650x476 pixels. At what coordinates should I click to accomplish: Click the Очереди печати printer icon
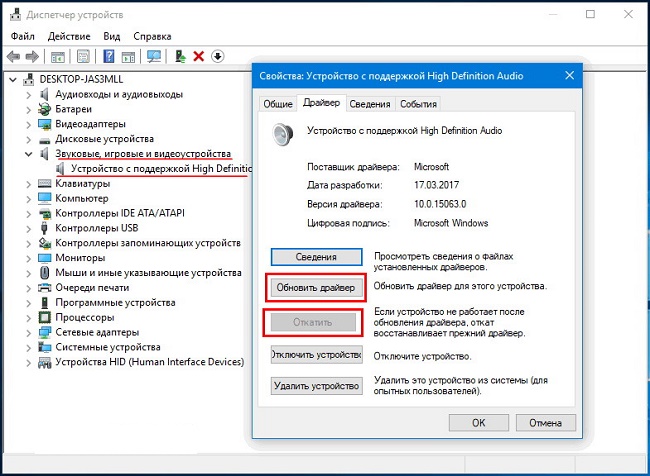click(44, 288)
